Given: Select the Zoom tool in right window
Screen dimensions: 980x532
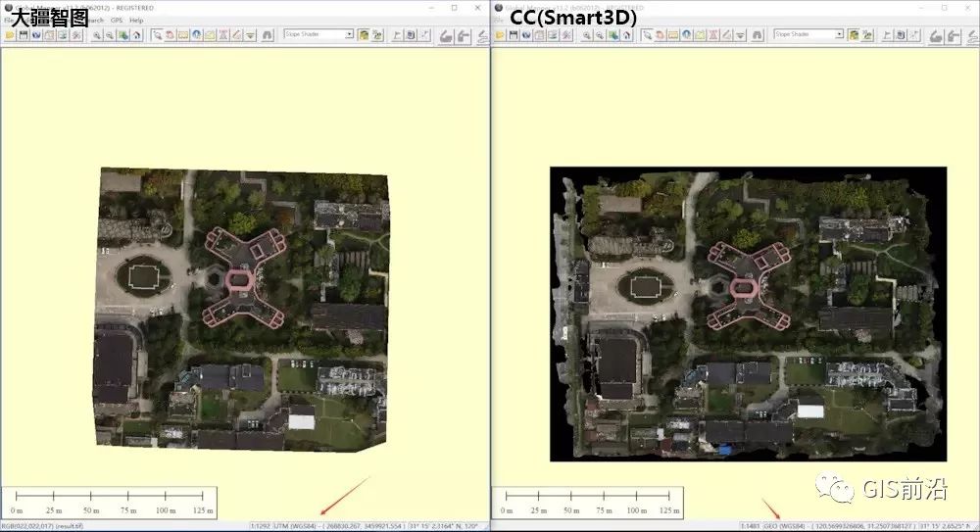Looking at the screenshot, I should pos(647,35).
